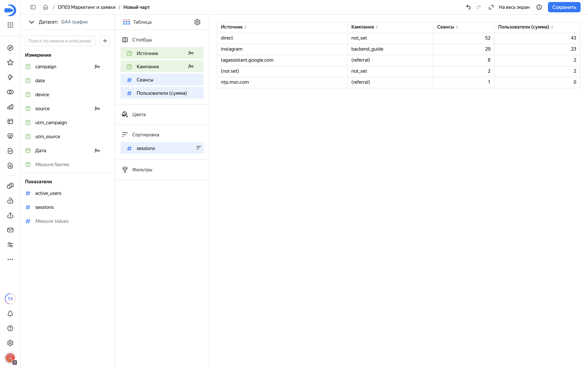Open ОП03 Маркетинг и заявки breadcrumb
Image resolution: width=588 pixels, height=368 pixels.
click(x=87, y=7)
